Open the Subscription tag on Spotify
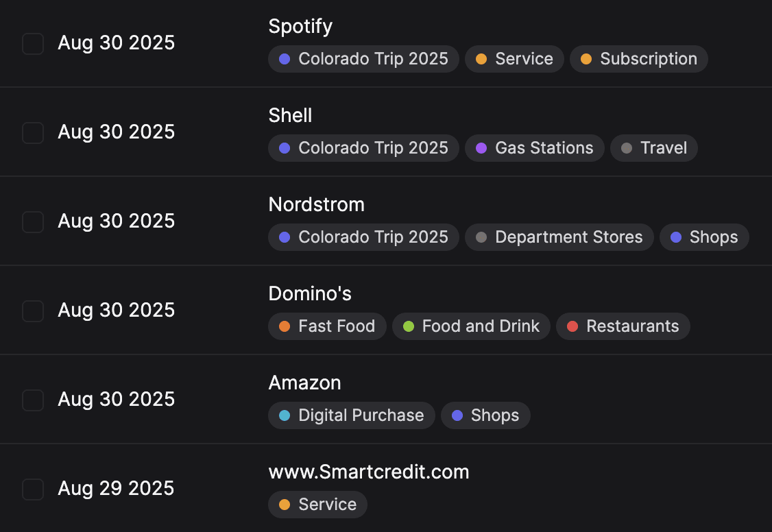 coord(638,59)
